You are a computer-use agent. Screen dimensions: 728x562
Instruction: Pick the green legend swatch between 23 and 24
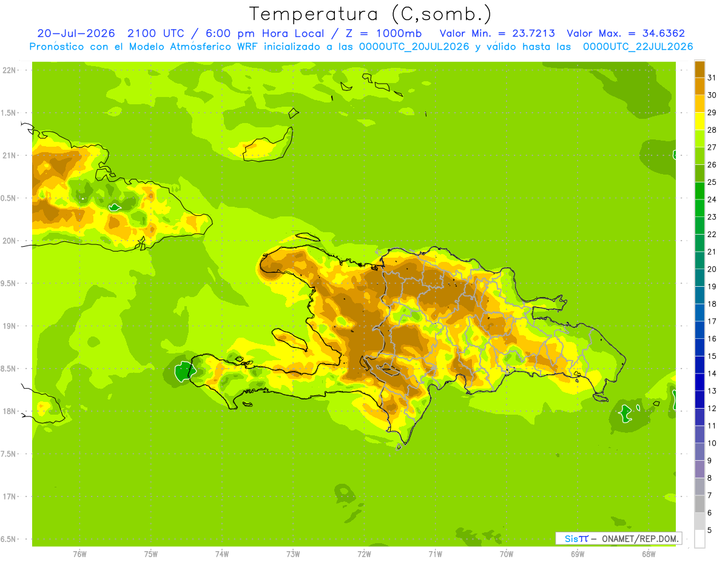click(699, 209)
